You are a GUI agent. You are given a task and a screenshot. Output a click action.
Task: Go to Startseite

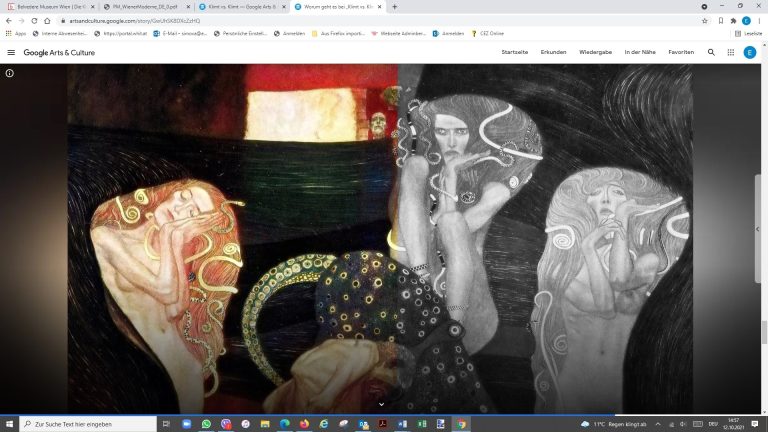click(x=514, y=52)
